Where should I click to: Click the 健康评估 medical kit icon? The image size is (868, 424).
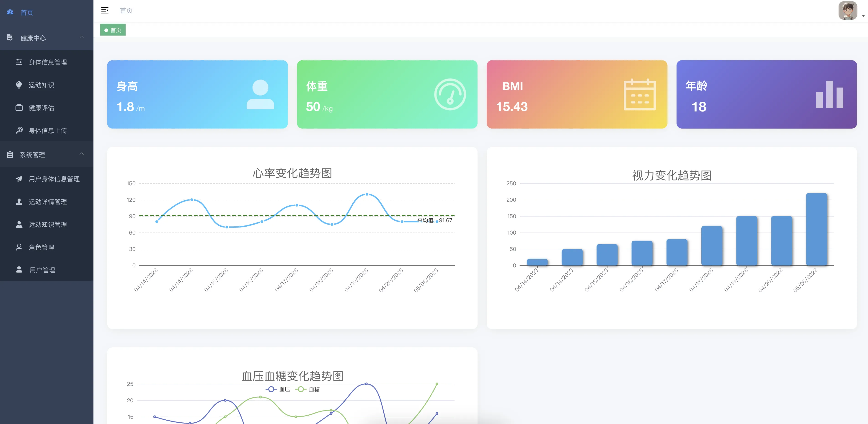[x=19, y=108]
